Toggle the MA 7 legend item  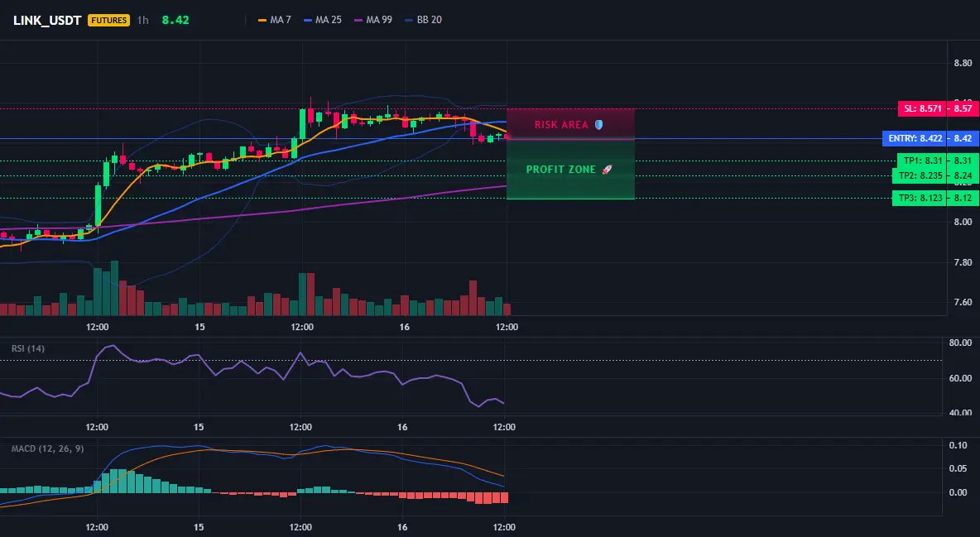275,20
